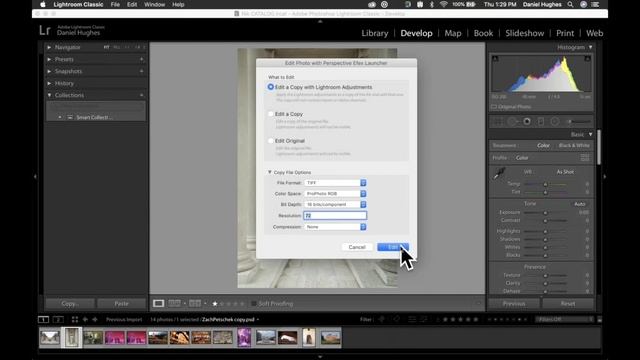Open the second window display icon
This screenshot has width=640, height=360.
(58, 319)
